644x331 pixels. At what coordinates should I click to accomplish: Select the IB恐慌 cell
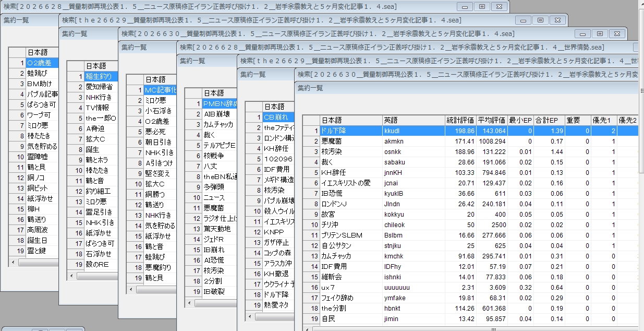pyautogui.click(x=351, y=194)
